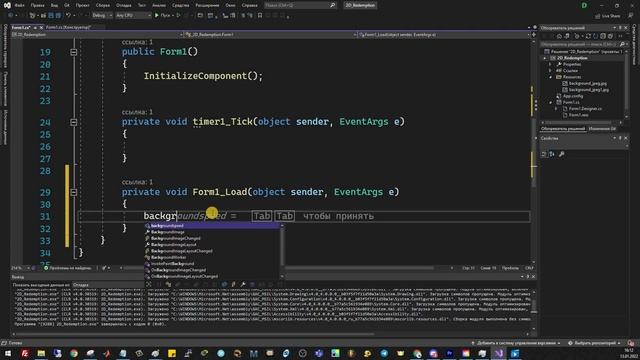Click Выбрать репозиторий in status bar
Viewport: 640px width, 360px height.
coord(595,343)
